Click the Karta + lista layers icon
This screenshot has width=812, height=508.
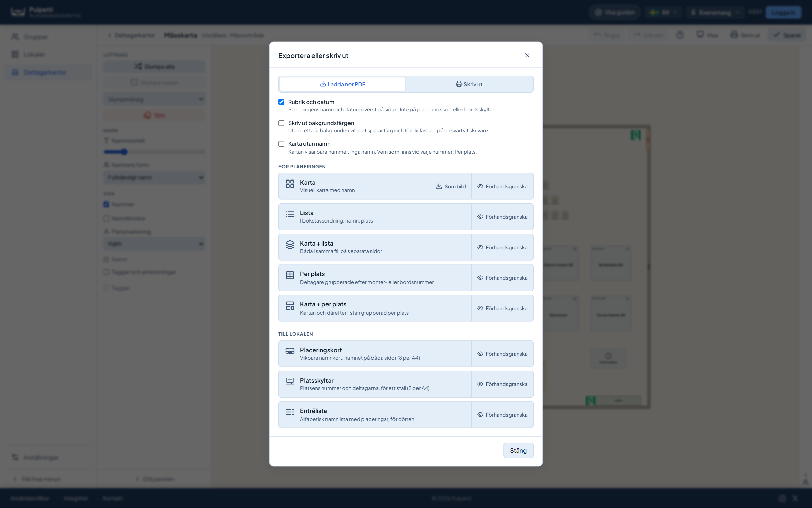[290, 245]
